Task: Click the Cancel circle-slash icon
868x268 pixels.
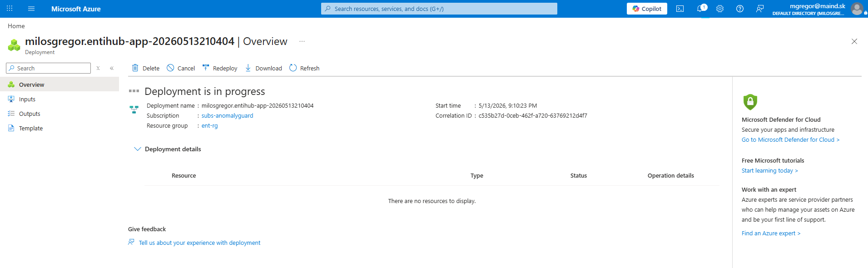Action: [x=170, y=68]
